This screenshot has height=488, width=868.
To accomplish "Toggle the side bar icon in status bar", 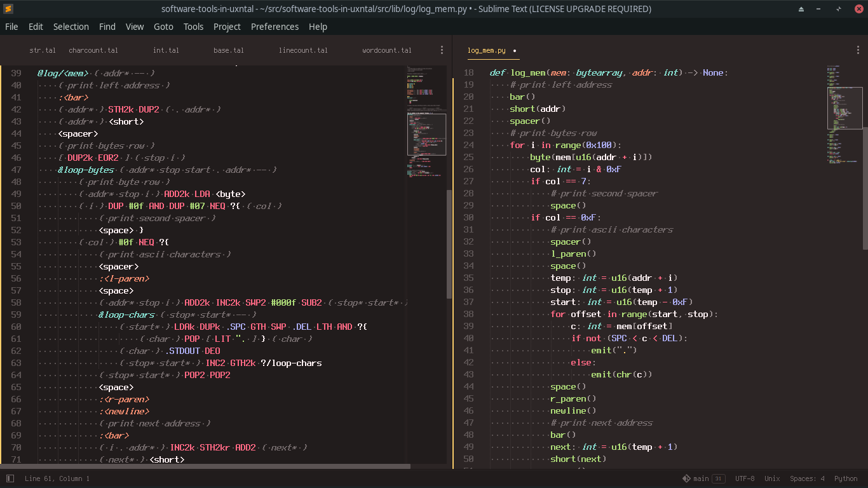I will click(x=10, y=478).
